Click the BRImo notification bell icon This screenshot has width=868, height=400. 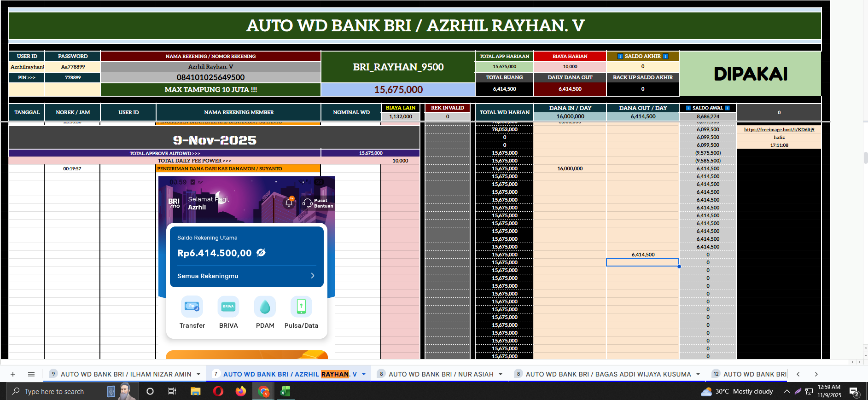289,203
